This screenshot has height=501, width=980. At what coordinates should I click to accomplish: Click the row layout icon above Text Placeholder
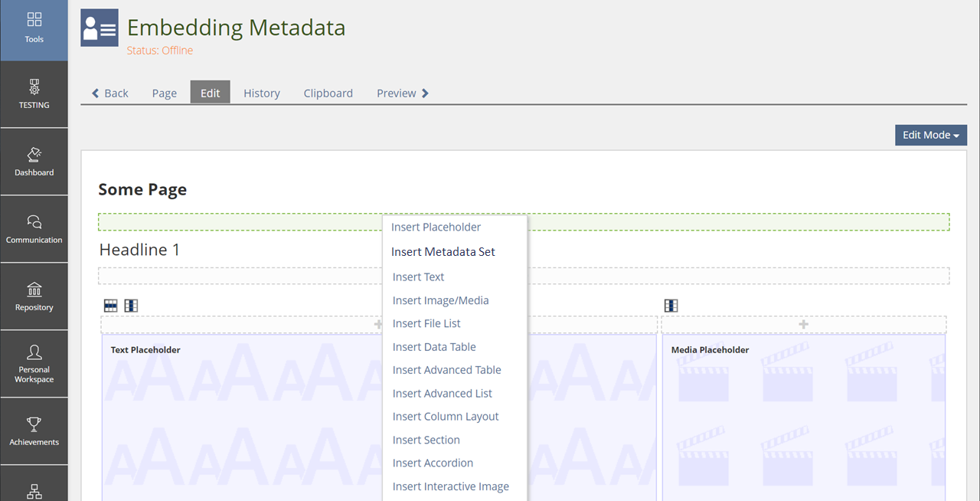[111, 306]
